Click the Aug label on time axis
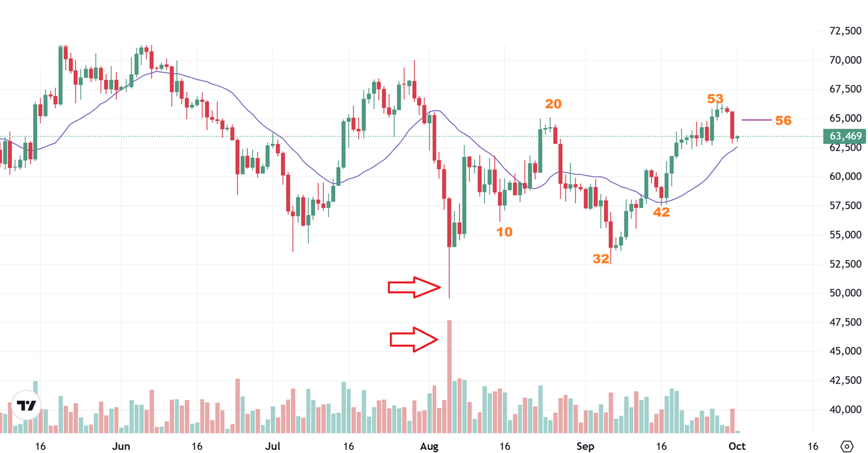This screenshot has width=868, height=453. (429, 446)
